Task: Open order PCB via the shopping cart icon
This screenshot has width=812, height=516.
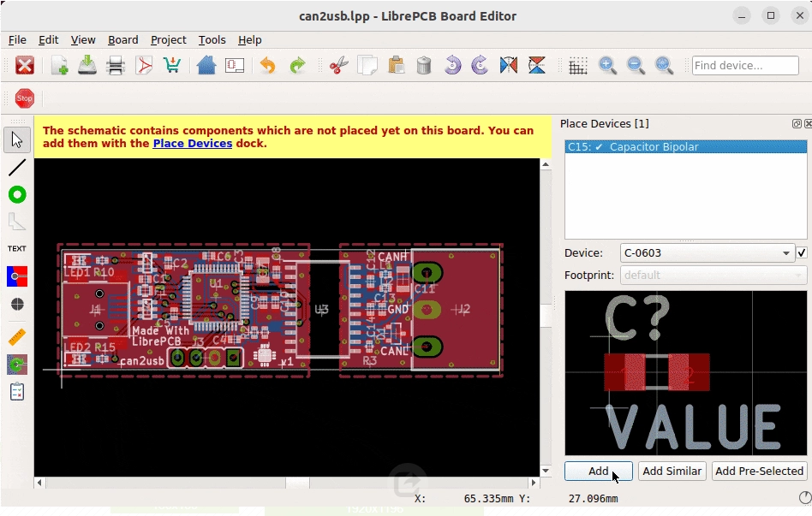Action: point(171,66)
